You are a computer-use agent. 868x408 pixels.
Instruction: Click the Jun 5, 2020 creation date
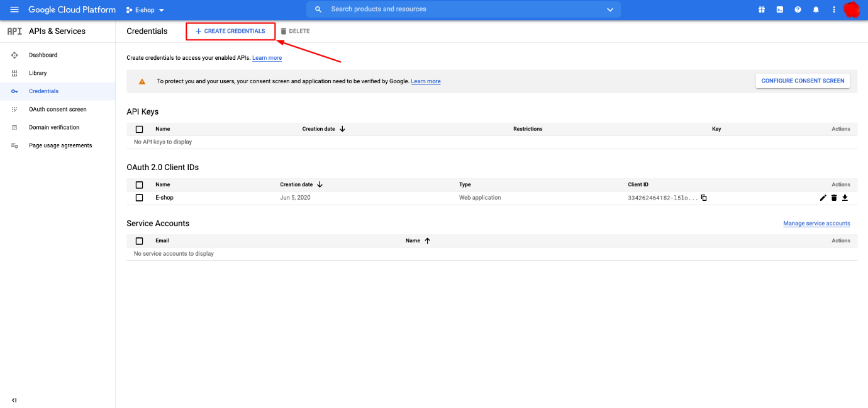point(295,198)
